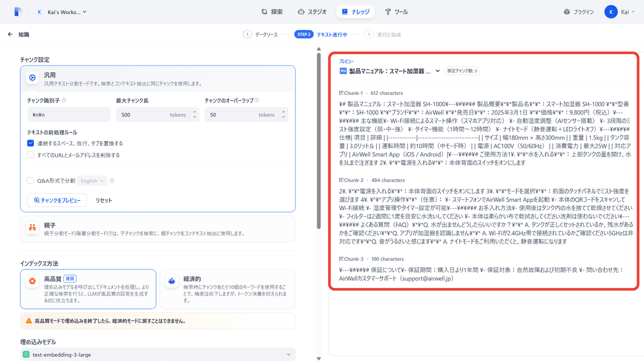Select the 経済的 index method card
The width and height of the screenshot is (644, 362).
coord(227,289)
